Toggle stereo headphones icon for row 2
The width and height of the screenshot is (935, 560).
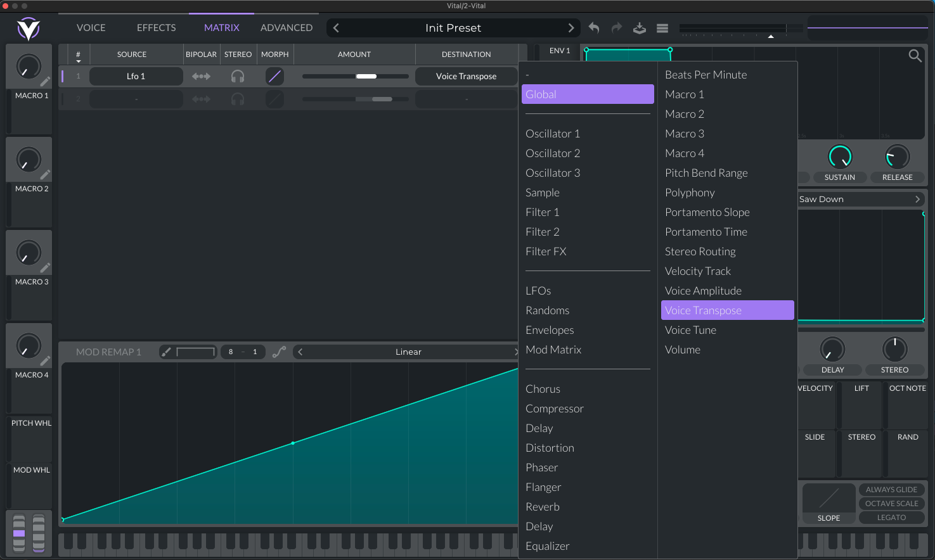click(x=238, y=99)
